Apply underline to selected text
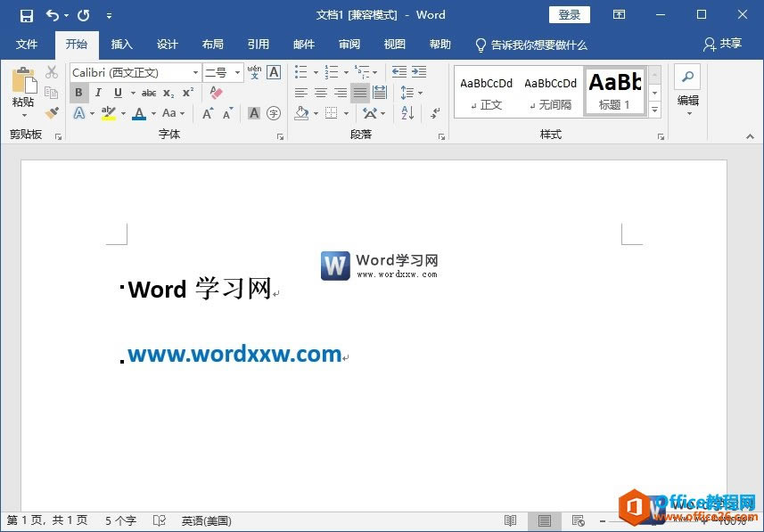This screenshot has height=532, width=764. 117,93
